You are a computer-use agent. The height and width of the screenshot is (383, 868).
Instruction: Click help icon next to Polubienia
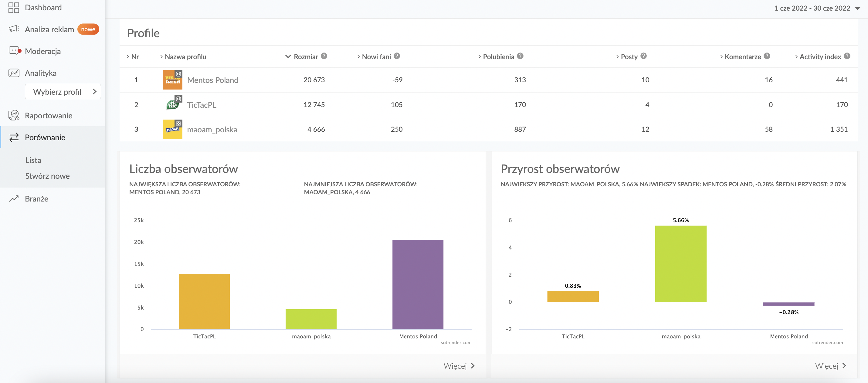click(x=520, y=56)
